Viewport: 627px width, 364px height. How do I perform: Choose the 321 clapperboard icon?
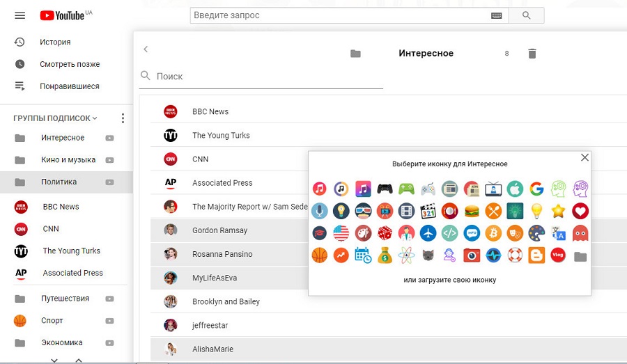[428, 211]
